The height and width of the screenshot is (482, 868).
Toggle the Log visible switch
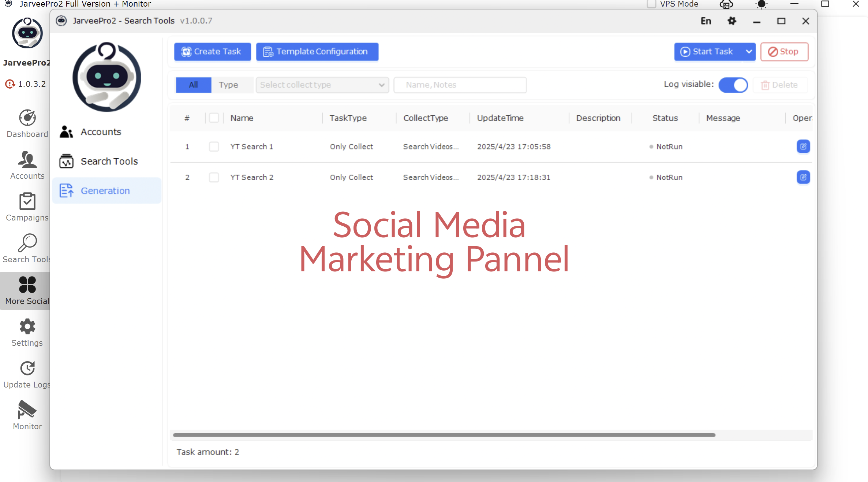click(733, 85)
